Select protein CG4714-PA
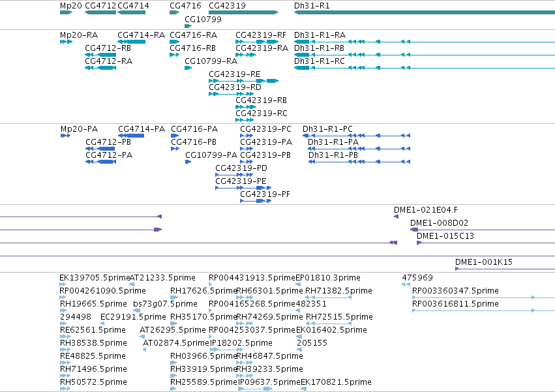Image resolution: width=555 pixels, height=392 pixels. [142, 129]
